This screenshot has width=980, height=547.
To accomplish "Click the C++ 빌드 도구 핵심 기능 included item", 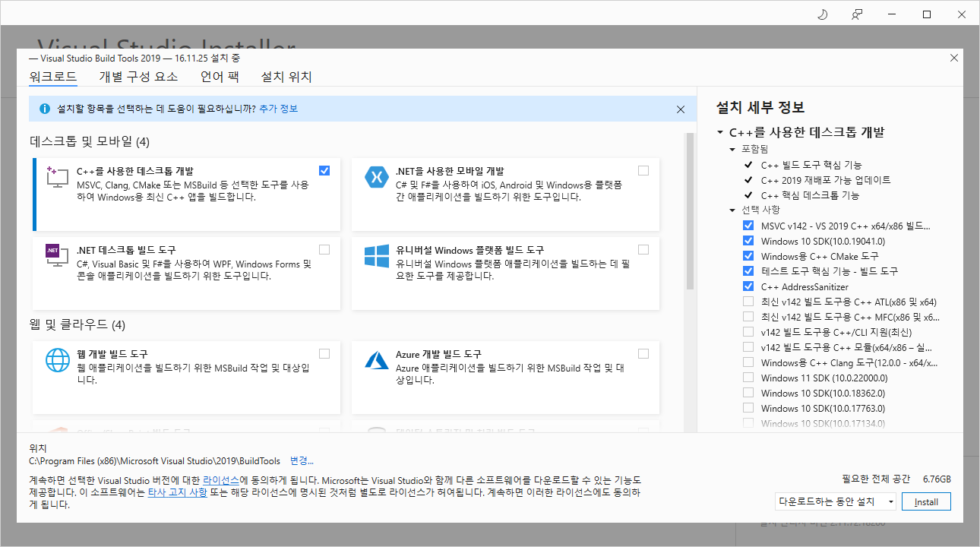I will click(811, 164).
